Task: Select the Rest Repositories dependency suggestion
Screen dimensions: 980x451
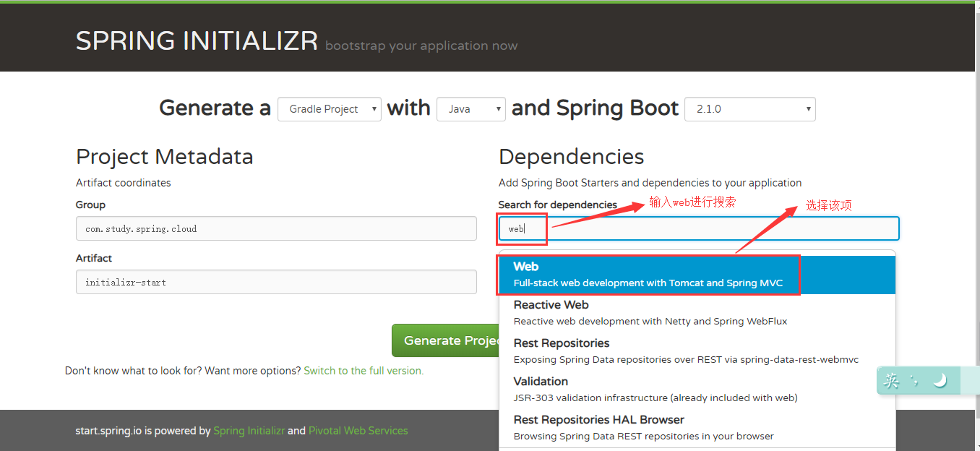Action: point(697,351)
